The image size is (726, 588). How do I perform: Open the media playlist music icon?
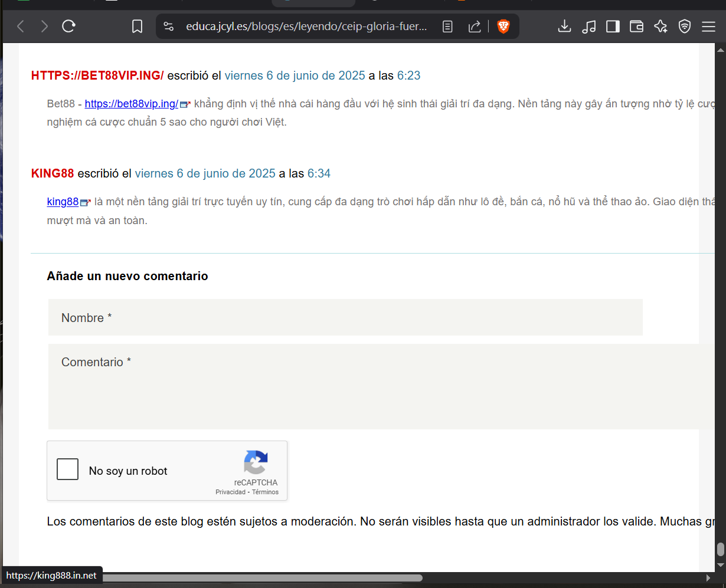(588, 27)
